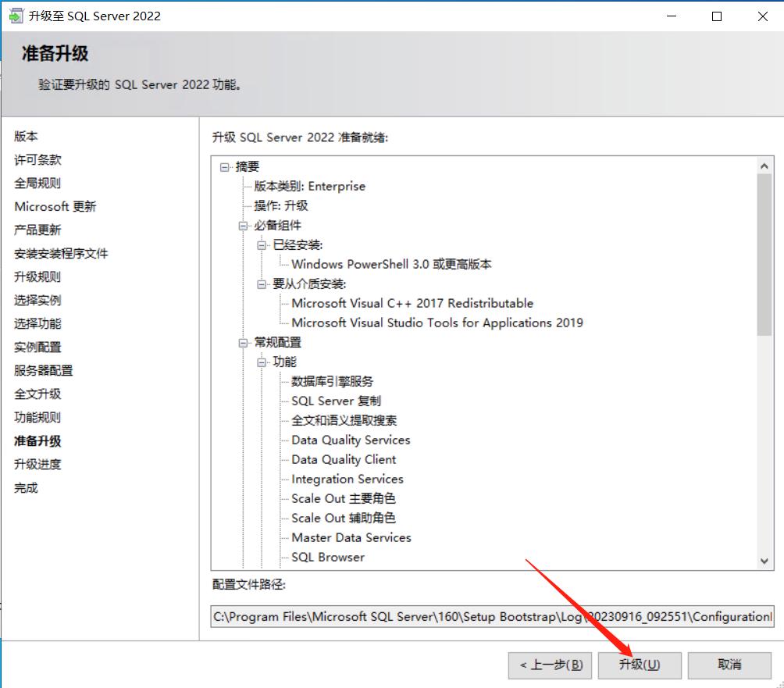Click the configuration file path field
This screenshot has height=688, width=784.
[493, 616]
